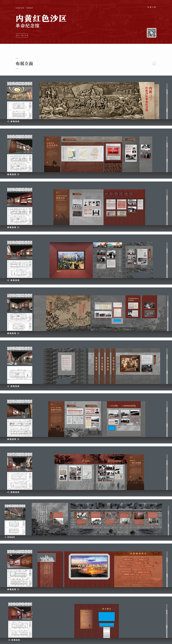Screen dimensions: 172x644
Task: Click the 内黄城市名片 heading
Action: [x=138, y=553]
